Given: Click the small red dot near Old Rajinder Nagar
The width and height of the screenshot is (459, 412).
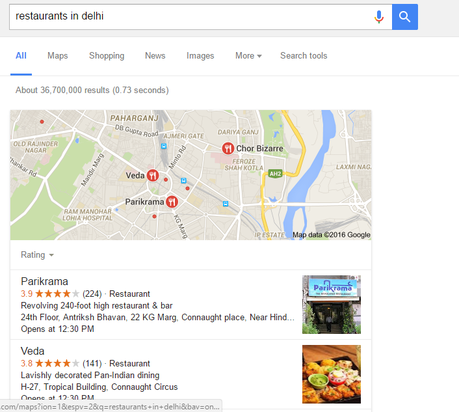Looking at the screenshot, I should pyautogui.click(x=42, y=122).
